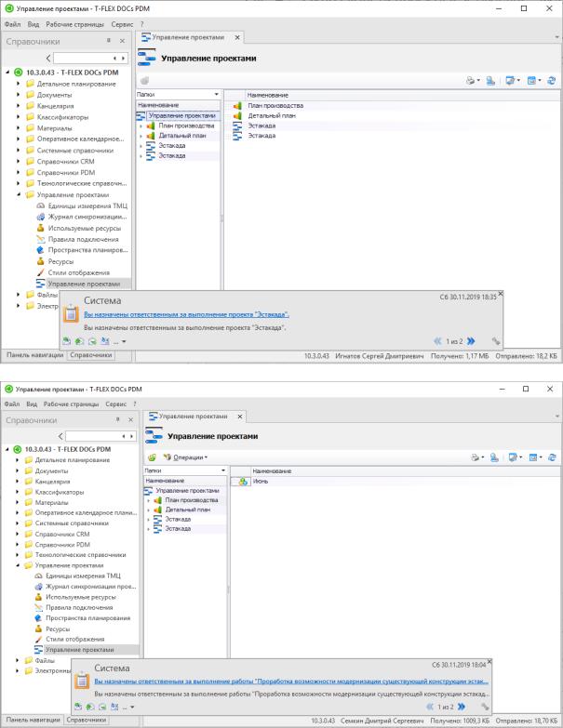The width and height of the screenshot is (563, 728).
Task: Click the print icon in the upper window toolbar
Action: [471, 80]
